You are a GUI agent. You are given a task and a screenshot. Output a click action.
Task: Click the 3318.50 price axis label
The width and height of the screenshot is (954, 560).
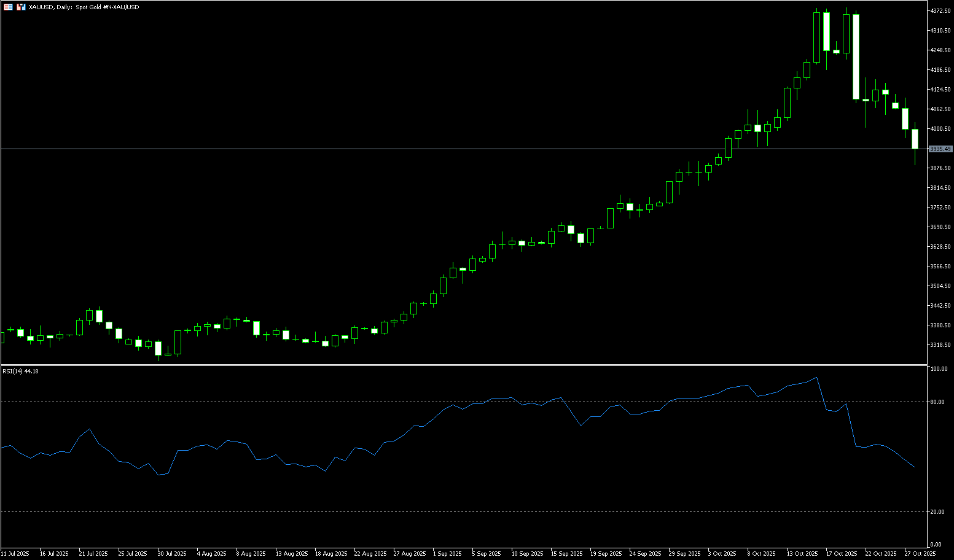click(x=940, y=345)
